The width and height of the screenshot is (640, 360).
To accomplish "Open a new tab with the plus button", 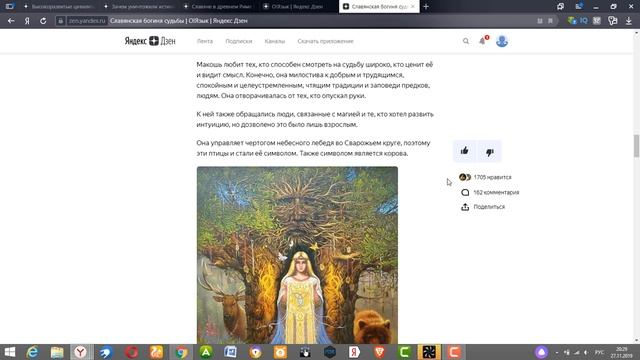I will [426, 7].
